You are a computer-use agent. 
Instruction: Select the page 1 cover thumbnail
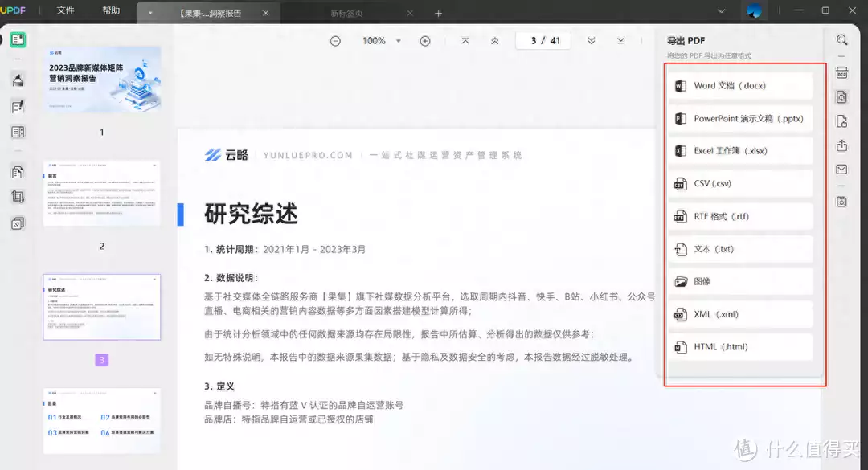[x=102, y=80]
